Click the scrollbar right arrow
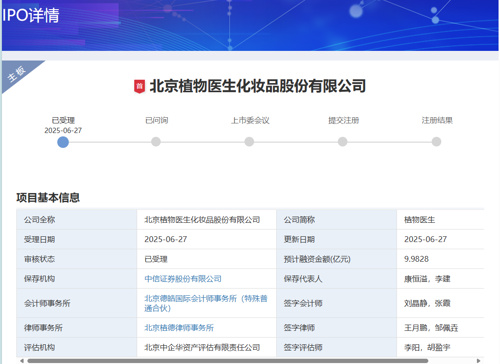The width and height of the screenshot is (500, 364). point(478,361)
